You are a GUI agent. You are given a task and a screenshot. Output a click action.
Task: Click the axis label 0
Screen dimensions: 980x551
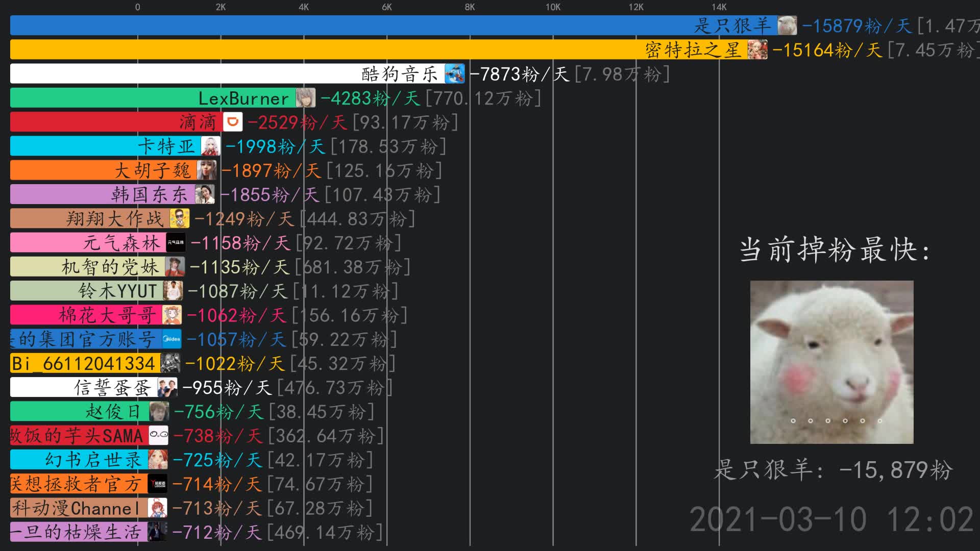tap(137, 7)
